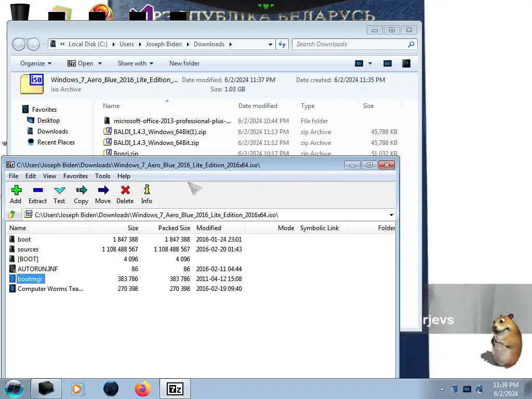Open the Share with dropdown in Explorer

pyautogui.click(x=136, y=63)
